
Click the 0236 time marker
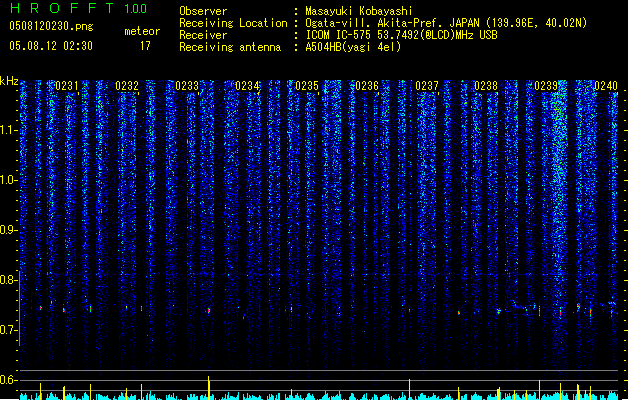point(367,86)
